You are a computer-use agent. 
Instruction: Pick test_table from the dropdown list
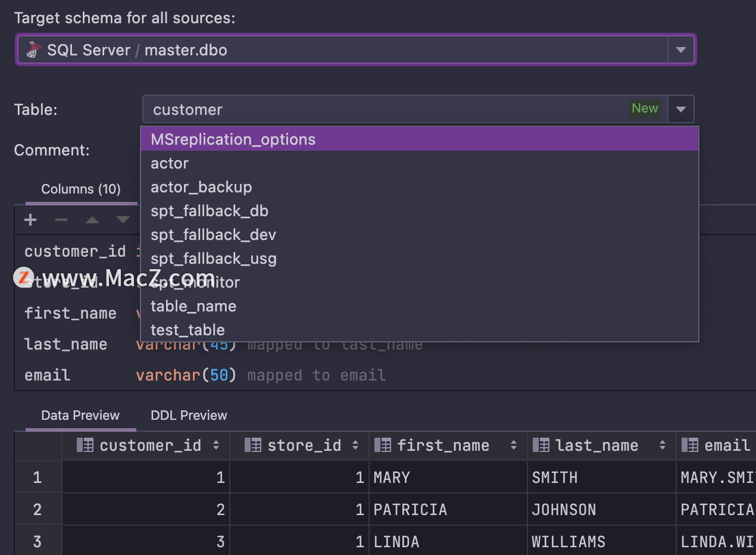tap(419, 330)
